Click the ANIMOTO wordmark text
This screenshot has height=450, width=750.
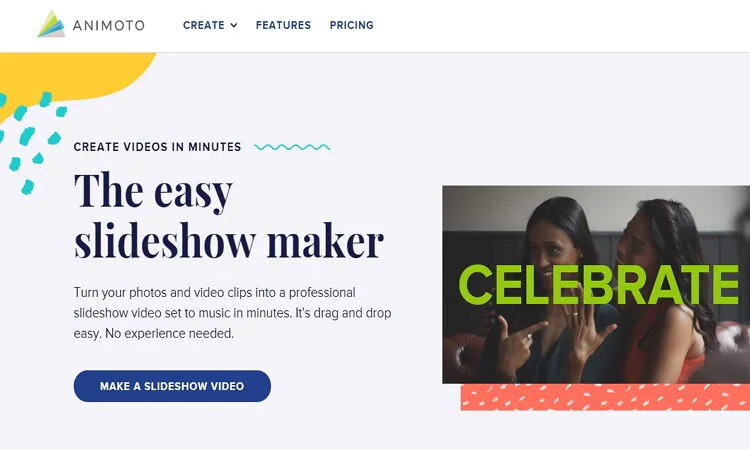[x=107, y=25]
